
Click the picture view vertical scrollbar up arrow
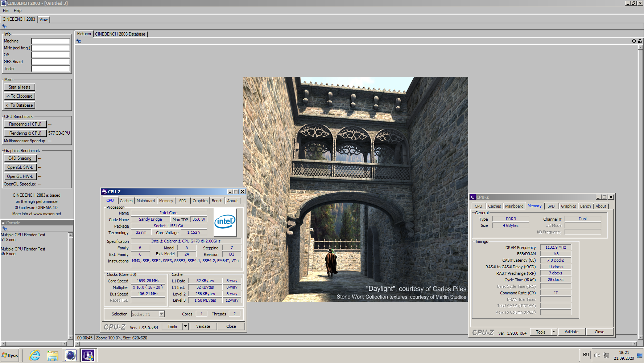click(x=640, y=48)
